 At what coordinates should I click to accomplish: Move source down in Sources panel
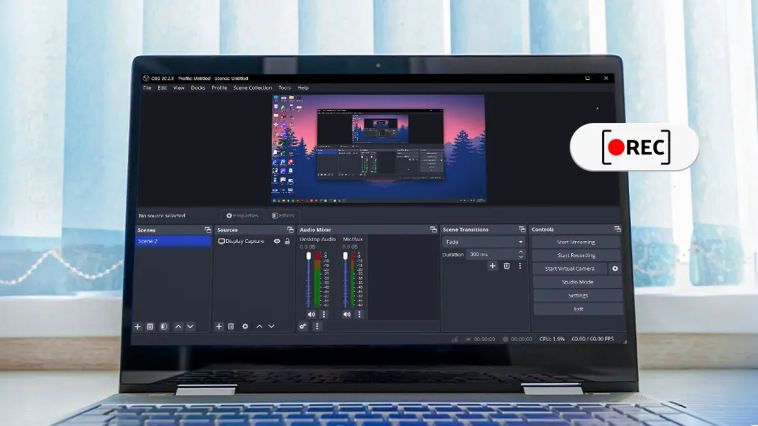(x=272, y=327)
